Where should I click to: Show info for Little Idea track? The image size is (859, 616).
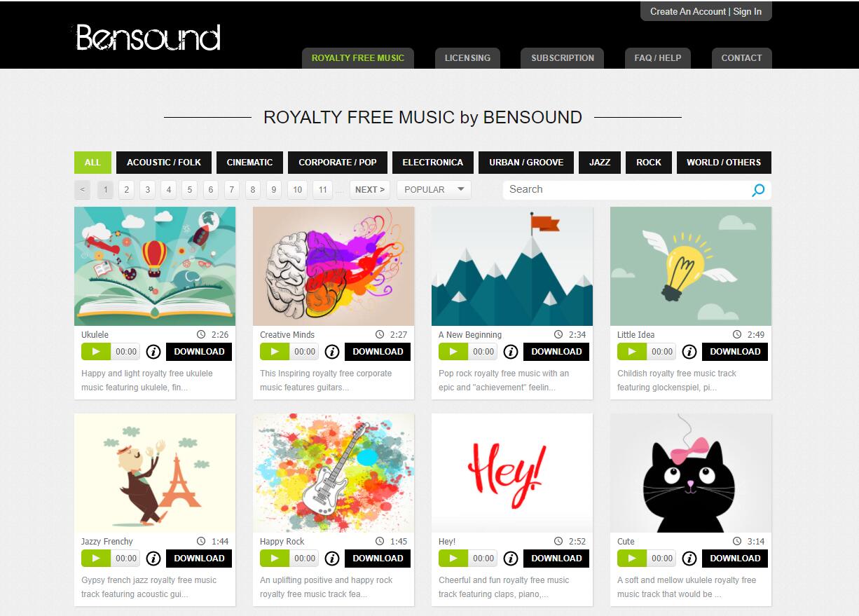tap(689, 352)
